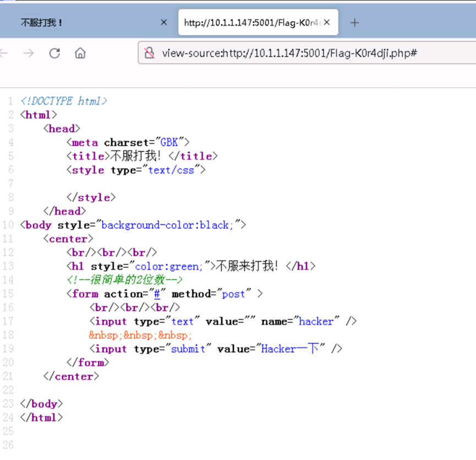This screenshot has width=476, height=460.
Task: Click the view-source URL address bar
Action: pyautogui.click(x=307, y=53)
